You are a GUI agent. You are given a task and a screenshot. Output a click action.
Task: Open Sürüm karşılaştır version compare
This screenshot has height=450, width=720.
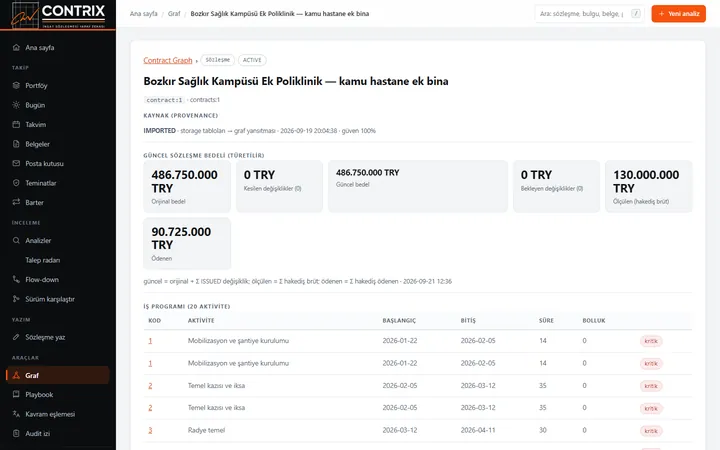click(58, 299)
